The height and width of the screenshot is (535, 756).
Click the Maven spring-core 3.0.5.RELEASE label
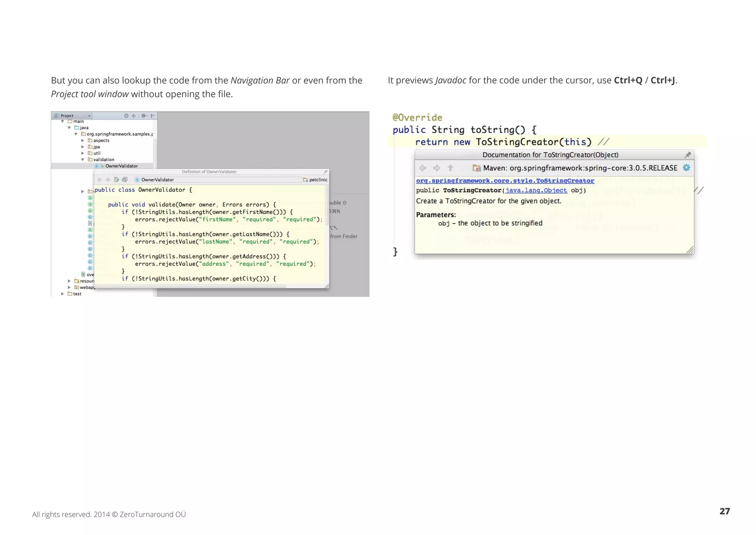(580, 168)
